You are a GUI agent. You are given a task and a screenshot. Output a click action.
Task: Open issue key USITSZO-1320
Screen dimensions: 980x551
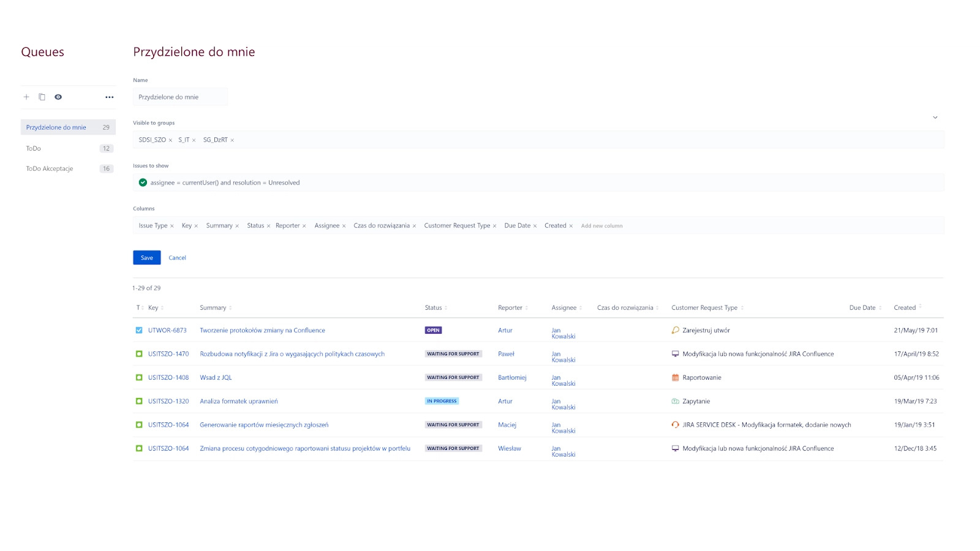168,402
